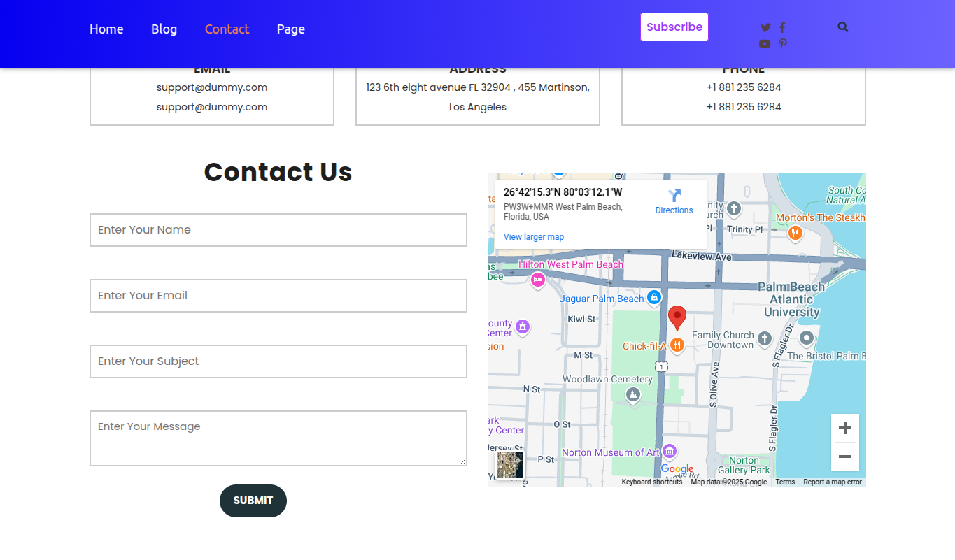Open the Twitter social icon
The image size is (955, 560).
point(765,28)
